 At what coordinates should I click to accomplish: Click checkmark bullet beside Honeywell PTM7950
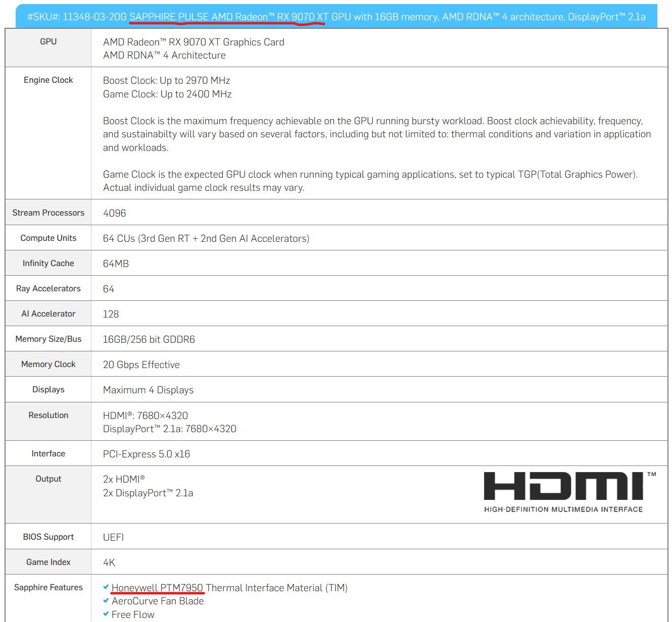(106, 587)
